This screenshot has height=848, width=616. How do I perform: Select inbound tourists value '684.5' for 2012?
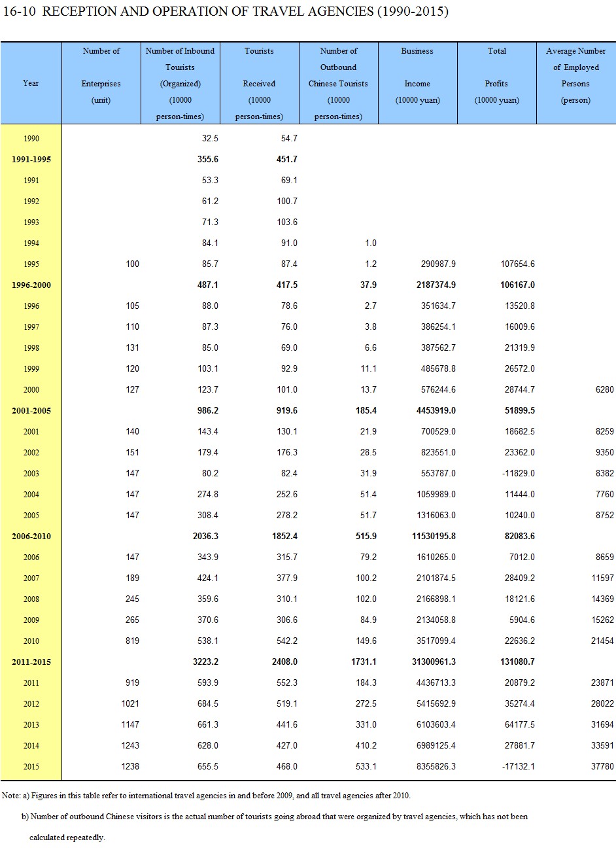click(208, 704)
